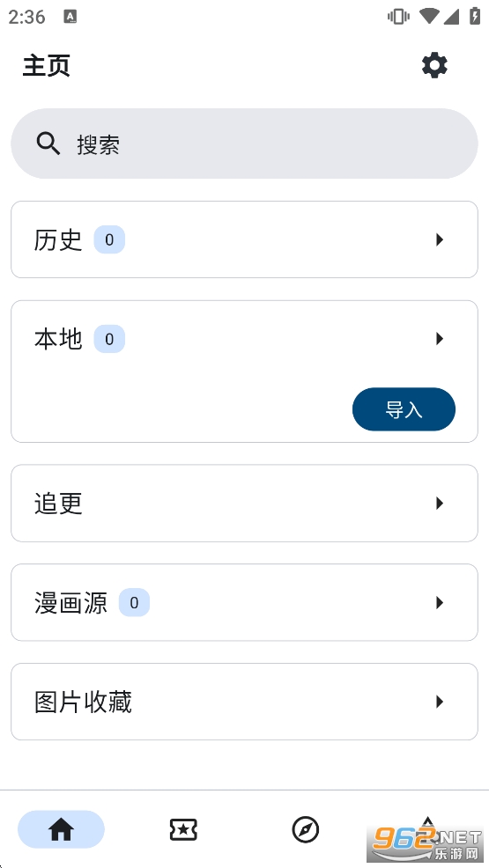This screenshot has height=868, width=489.
Task: Tap the battery charging status icon
Action: [475, 16]
